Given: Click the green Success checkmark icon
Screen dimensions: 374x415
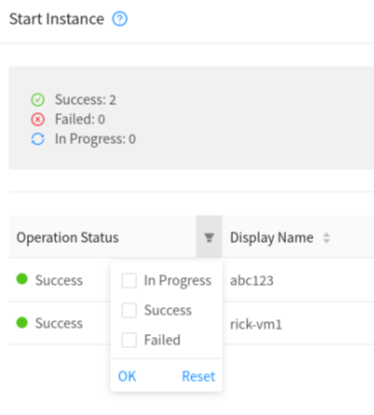Looking at the screenshot, I should [x=38, y=100].
